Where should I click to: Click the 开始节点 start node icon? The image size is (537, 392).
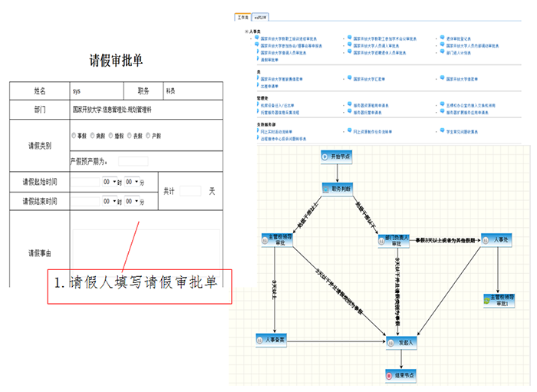coord(335,156)
